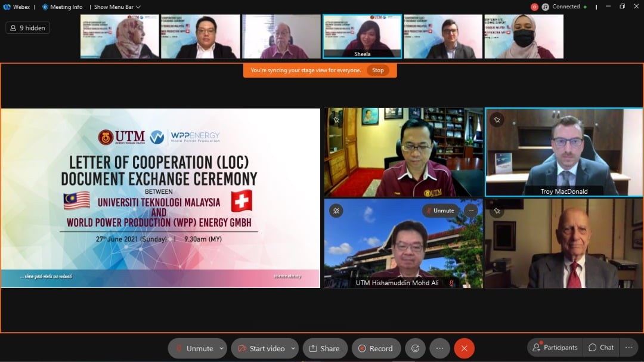Select Sheela's video thumbnail
This screenshot has height=362, width=644.
pos(362,36)
